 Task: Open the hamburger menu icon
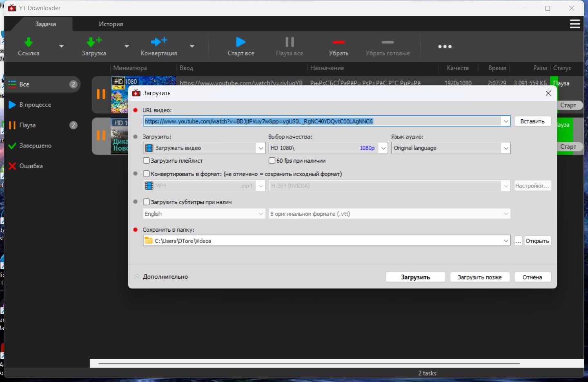[575, 24]
